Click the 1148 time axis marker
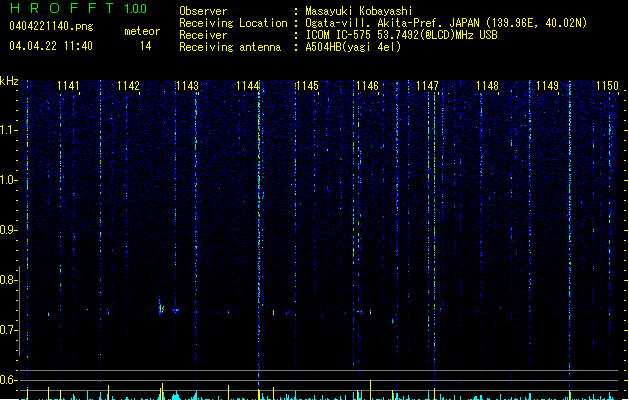This screenshot has width=629, height=400. click(x=487, y=86)
